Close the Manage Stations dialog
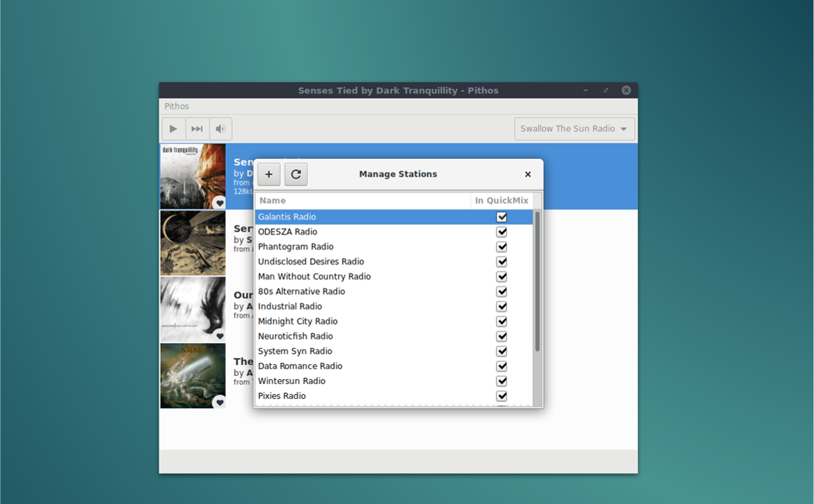The width and height of the screenshot is (814, 504). coord(528,174)
